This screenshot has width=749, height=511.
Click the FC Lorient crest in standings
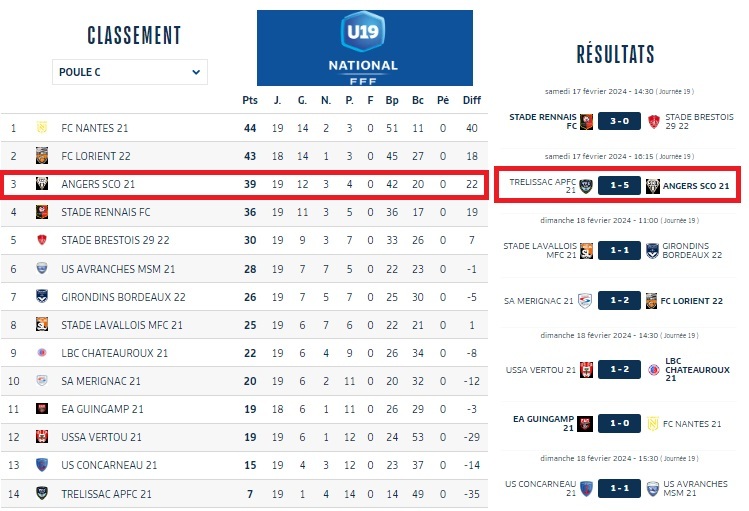click(x=42, y=156)
